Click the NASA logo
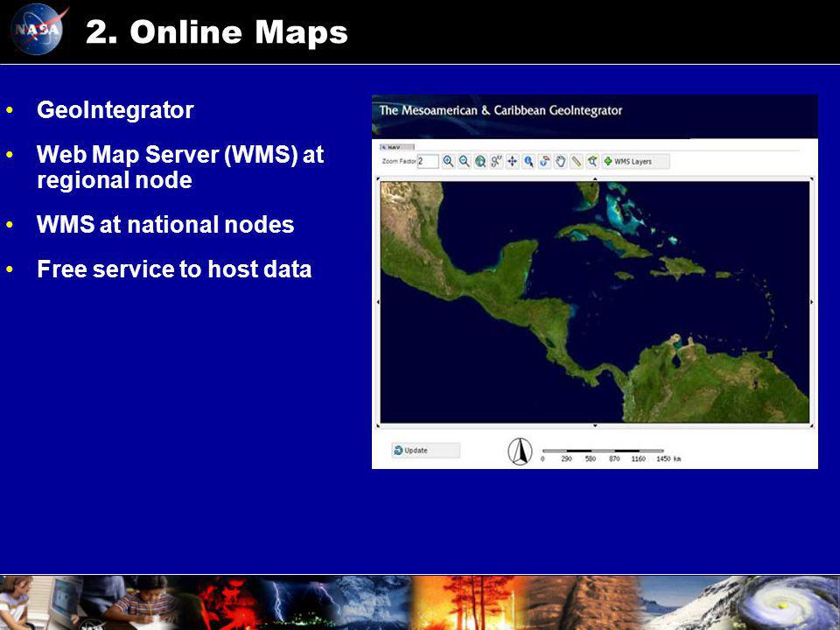This screenshot has height=630, width=840. tap(38, 29)
